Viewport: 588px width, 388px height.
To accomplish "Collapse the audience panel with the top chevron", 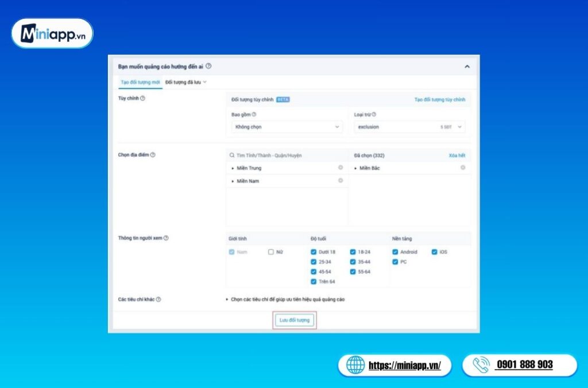I will pos(467,67).
